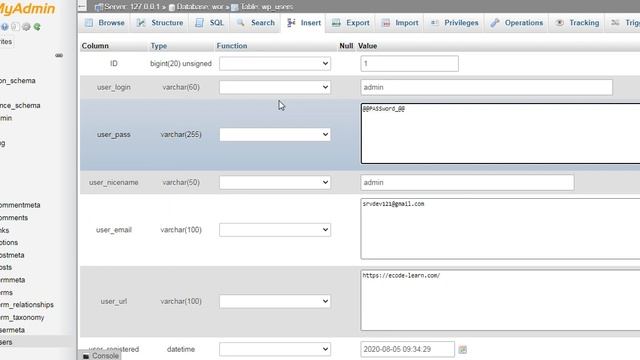Switch to the Operations tab
This screenshot has width=640, height=360.
click(x=517, y=23)
